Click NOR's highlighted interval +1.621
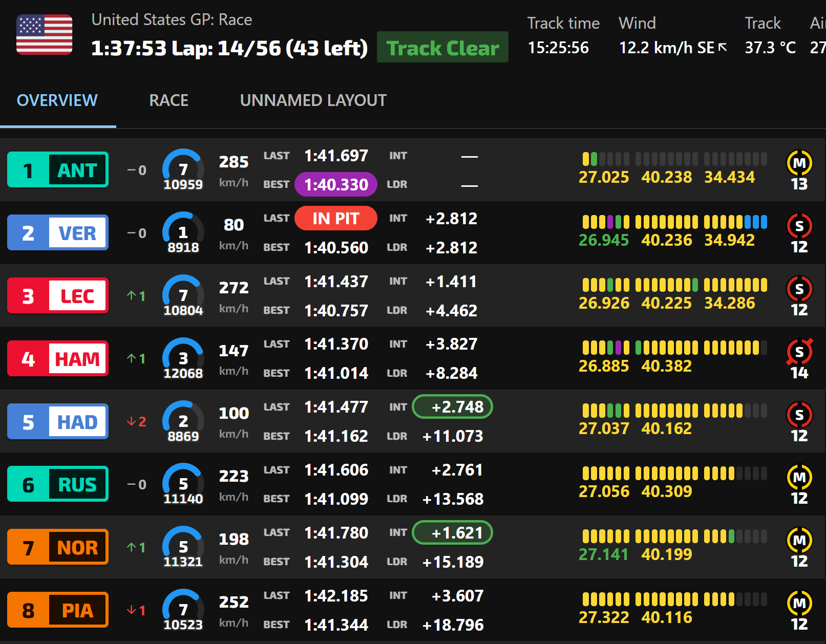The width and height of the screenshot is (826, 644). coord(453,533)
